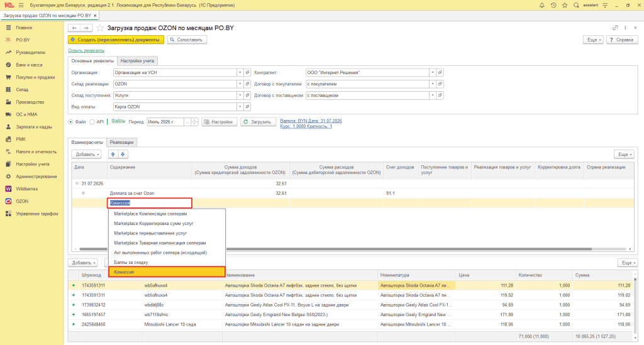Select the API radio option
This screenshot has height=345, width=644.
tap(92, 122)
